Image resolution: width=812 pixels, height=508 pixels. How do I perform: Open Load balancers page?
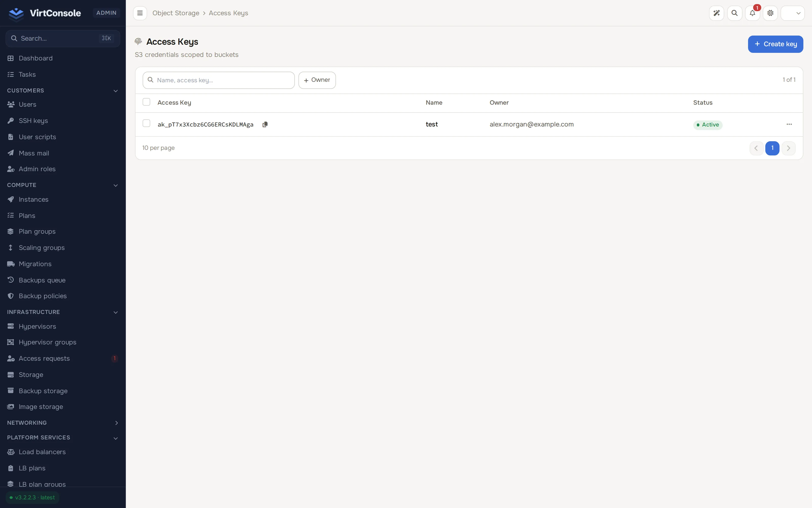(x=63, y=452)
